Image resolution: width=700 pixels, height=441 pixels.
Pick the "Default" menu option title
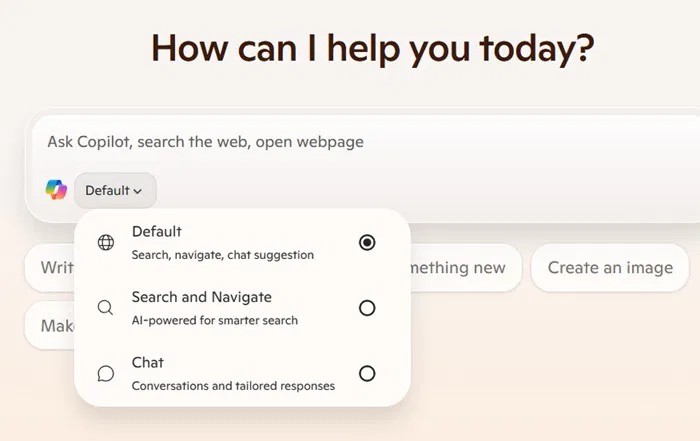click(156, 232)
